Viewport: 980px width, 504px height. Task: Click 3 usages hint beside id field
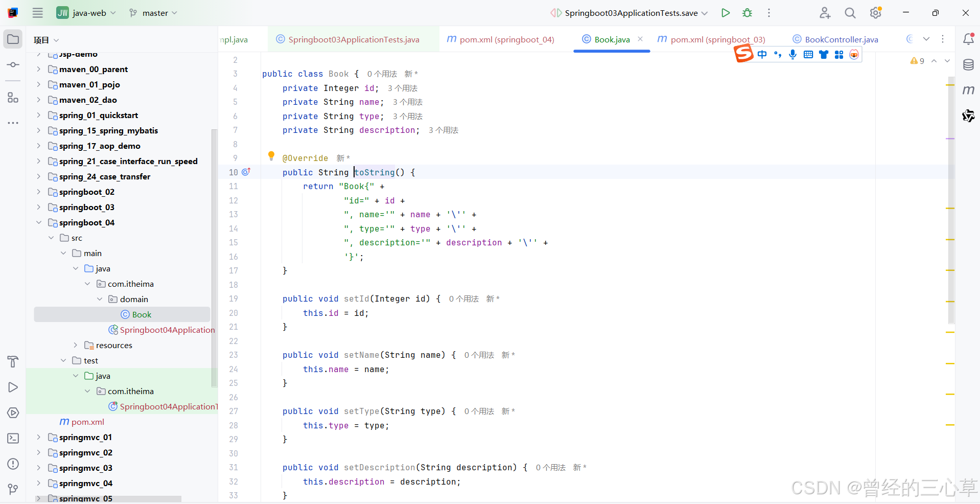tap(403, 88)
